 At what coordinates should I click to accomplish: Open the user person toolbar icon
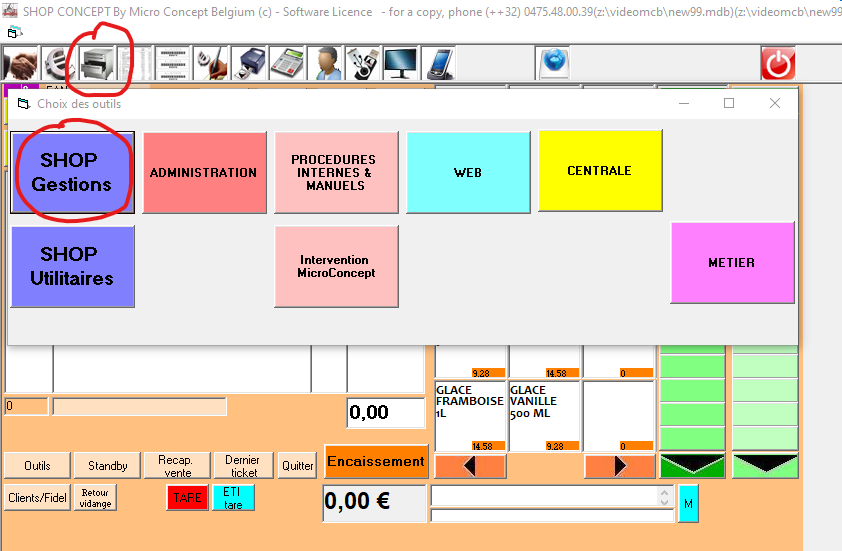(325, 63)
